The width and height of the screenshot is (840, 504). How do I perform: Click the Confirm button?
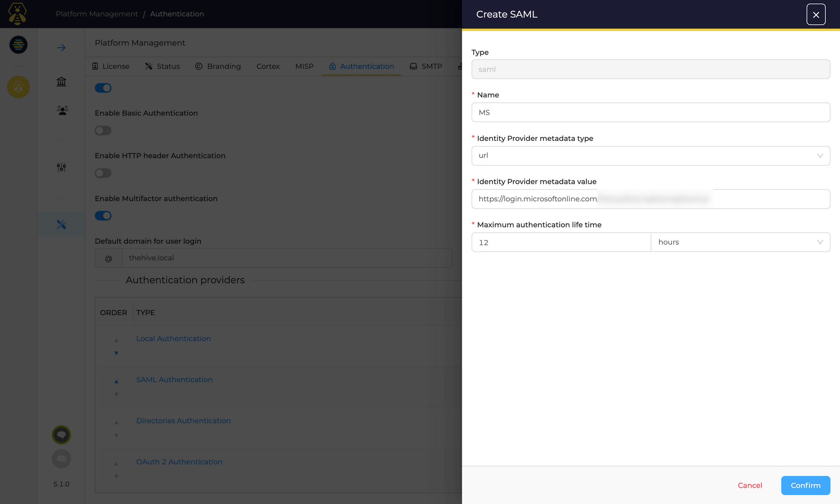(x=805, y=485)
